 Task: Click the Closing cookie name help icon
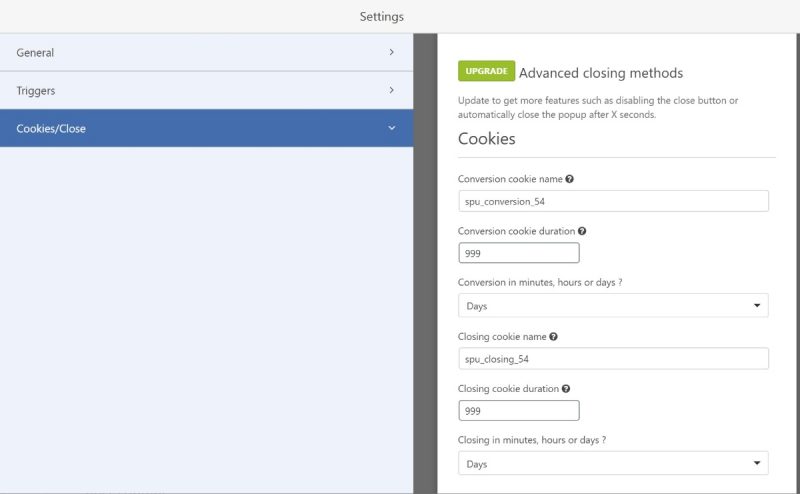[x=553, y=337]
